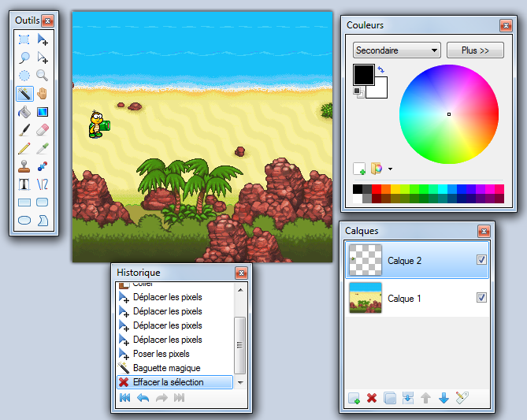527x420 pixels.
Task: Activate the Clone Stamp tool
Action: click(x=24, y=166)
